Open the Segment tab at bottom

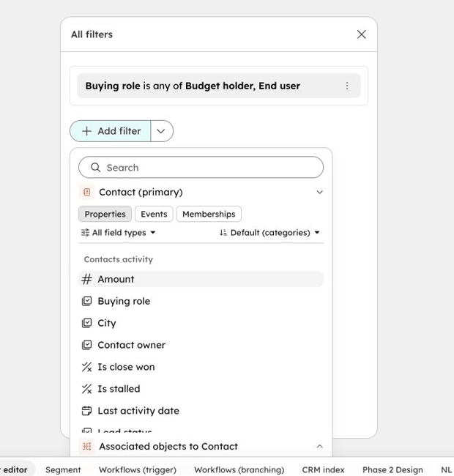(63, 469)
